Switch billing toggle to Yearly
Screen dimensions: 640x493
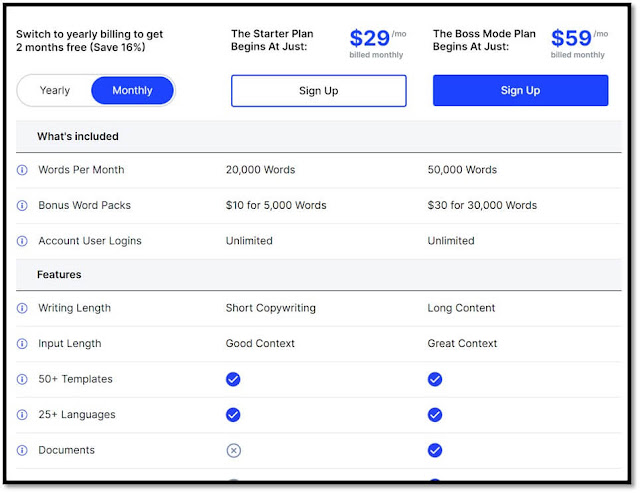pos(55,90)
